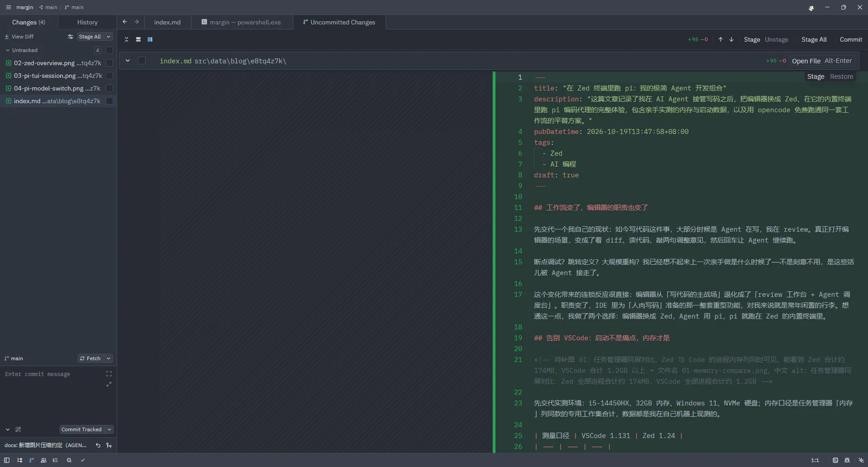This screenshot has width=868, height=467.
Task: Navigate back with the left arrow
Action: point(125,22)
